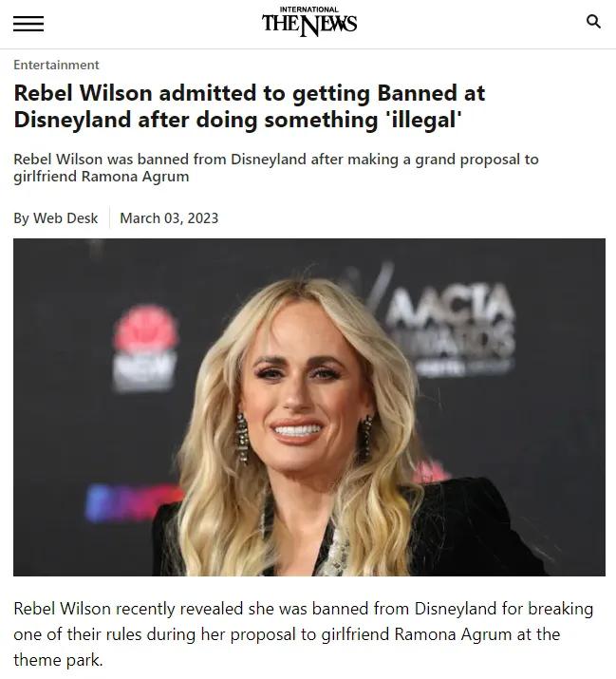This screenshot has height=679, width=616.
Task: Go to homepage via The News logo
Action: coord(309,22)
